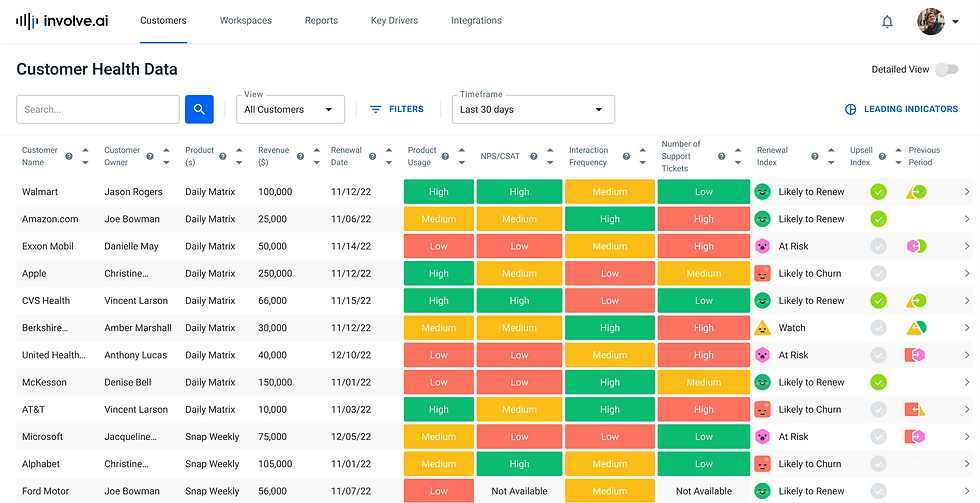The image size is (980, 503).
Task: Open the View All Customers dropdown
Action: 291,109
